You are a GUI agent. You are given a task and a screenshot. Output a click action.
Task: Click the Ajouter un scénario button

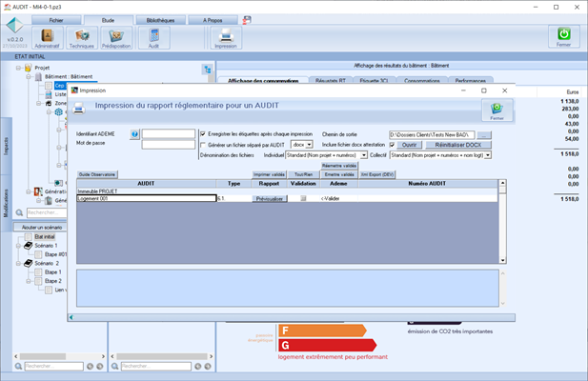point(40,228)
